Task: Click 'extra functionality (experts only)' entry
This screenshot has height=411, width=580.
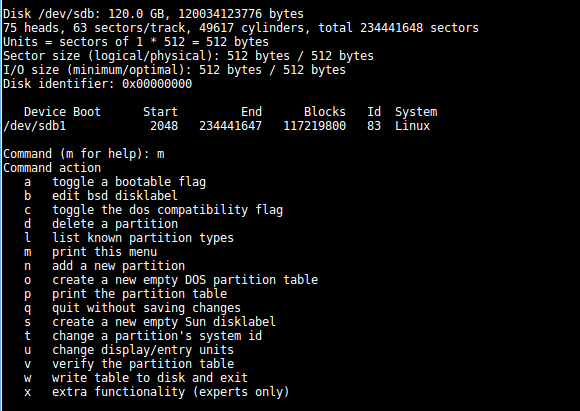Action: (x=171, y=392)
